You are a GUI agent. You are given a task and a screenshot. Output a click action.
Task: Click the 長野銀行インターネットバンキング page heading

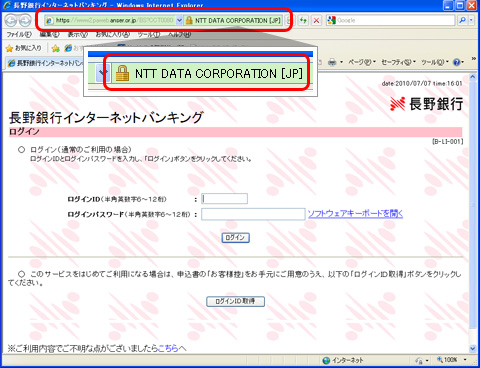(x=106, y=117)
